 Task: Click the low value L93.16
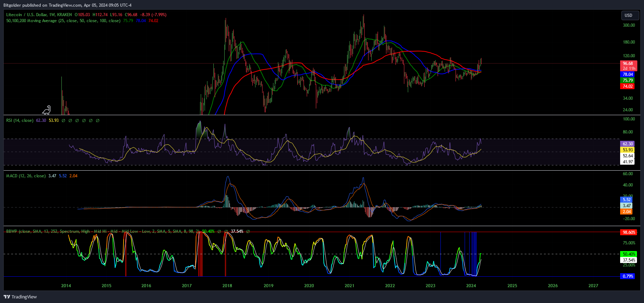(x=116, y=15)
